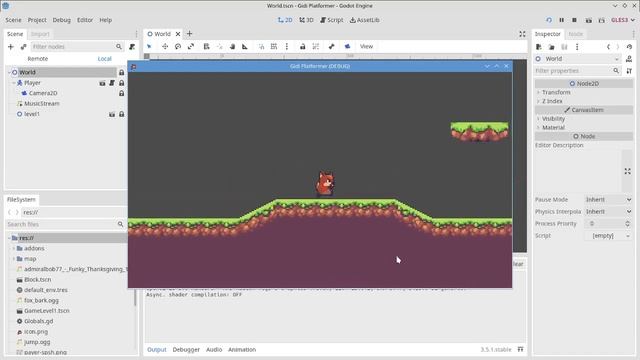Toggle lock on level1 node
Viewport: 640px width, 360px height.
pos(122,114)
